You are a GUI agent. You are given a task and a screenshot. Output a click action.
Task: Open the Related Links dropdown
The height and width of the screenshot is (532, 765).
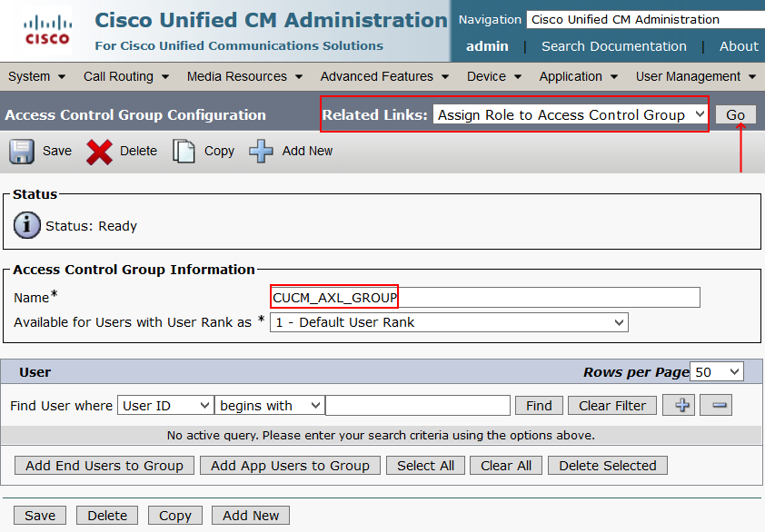coord(571,115)
